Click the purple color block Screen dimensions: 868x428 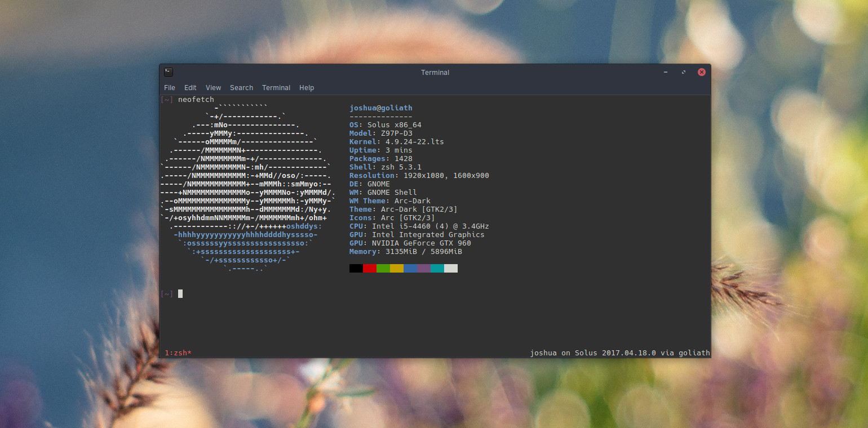coord(424,269)
